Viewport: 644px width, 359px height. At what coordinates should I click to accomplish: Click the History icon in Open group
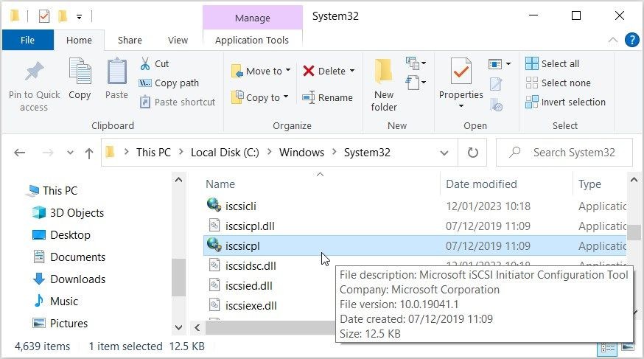coord(496,105)
